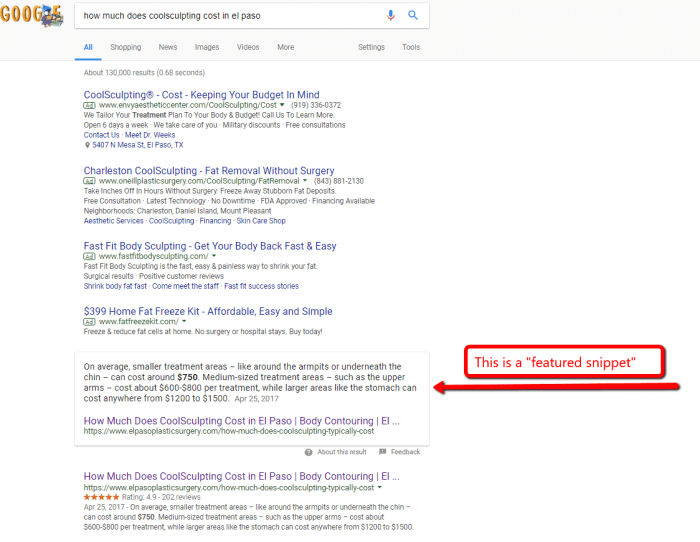Click the map pin by 5407 N Mesa St
Viewport: 700px width, 542px height.
87,145
